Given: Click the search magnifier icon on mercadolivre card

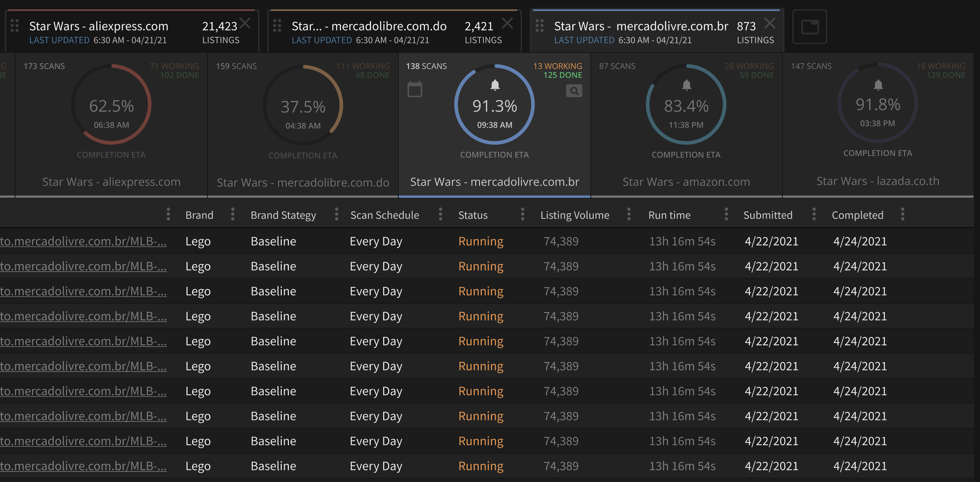Looking at the screenshot, I should coord(574,91).
